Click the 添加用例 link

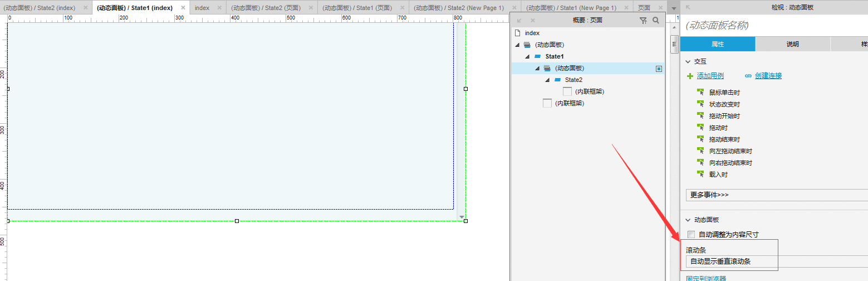click(710, 76)
